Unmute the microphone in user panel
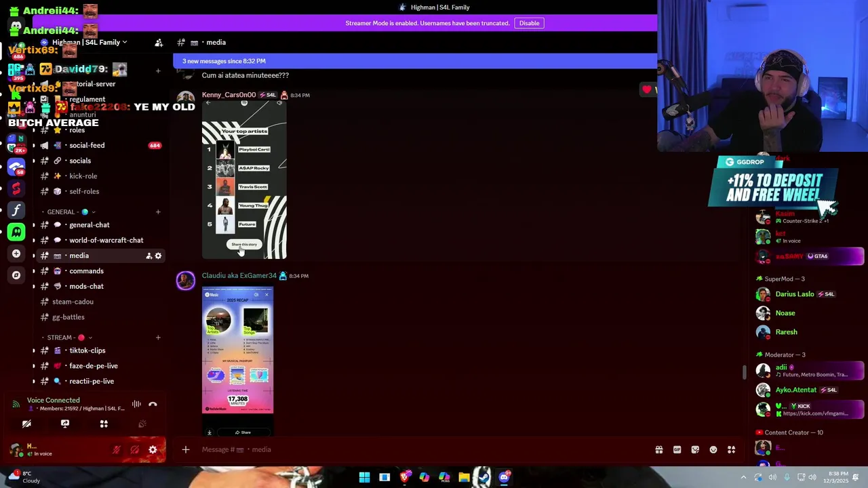Viewport: 868px width, 488px height. pos(117,449)
